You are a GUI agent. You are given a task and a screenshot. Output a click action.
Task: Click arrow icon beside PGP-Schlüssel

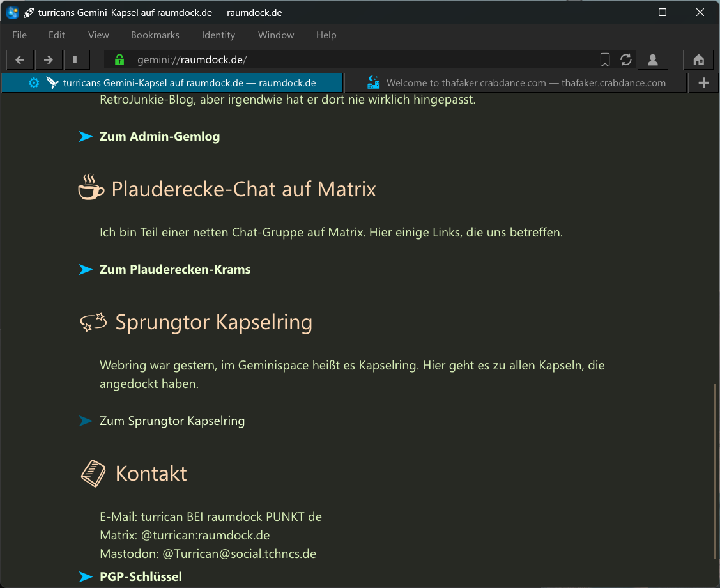click(86, 576)
